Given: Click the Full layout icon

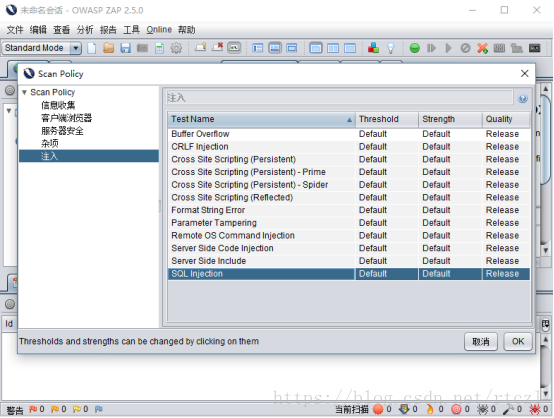Looking at the screenshot, I should [x=292, y=48].
